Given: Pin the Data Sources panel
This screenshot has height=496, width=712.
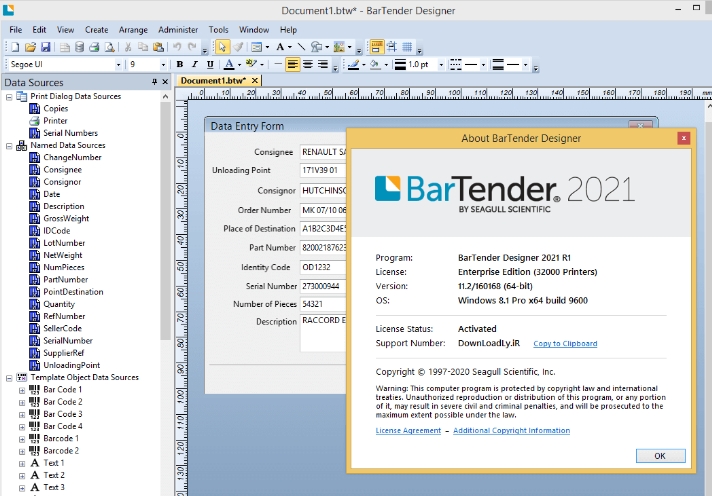Looking at the screenshot, I should click(x=154, y=82).
